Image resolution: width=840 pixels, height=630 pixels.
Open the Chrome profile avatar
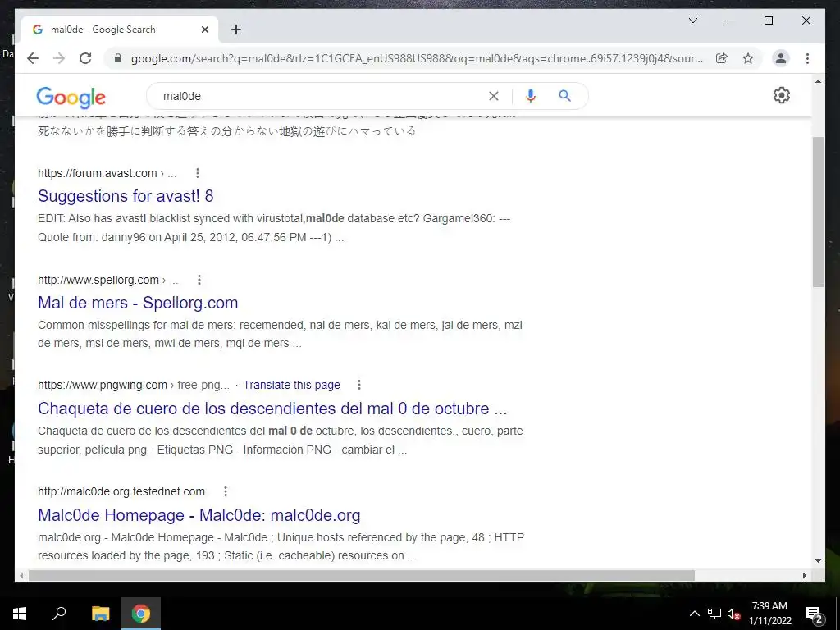tap(781, 58)
